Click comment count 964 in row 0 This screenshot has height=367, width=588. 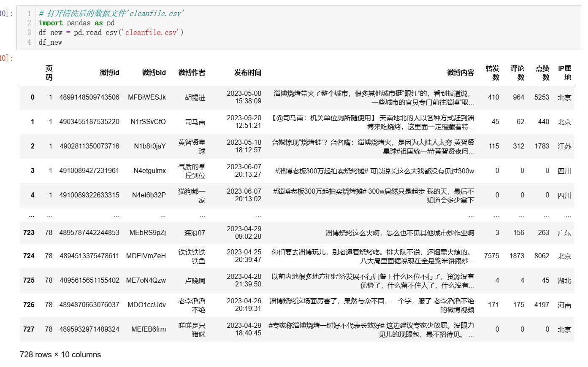pyautogui.click(x=518, y=97)
